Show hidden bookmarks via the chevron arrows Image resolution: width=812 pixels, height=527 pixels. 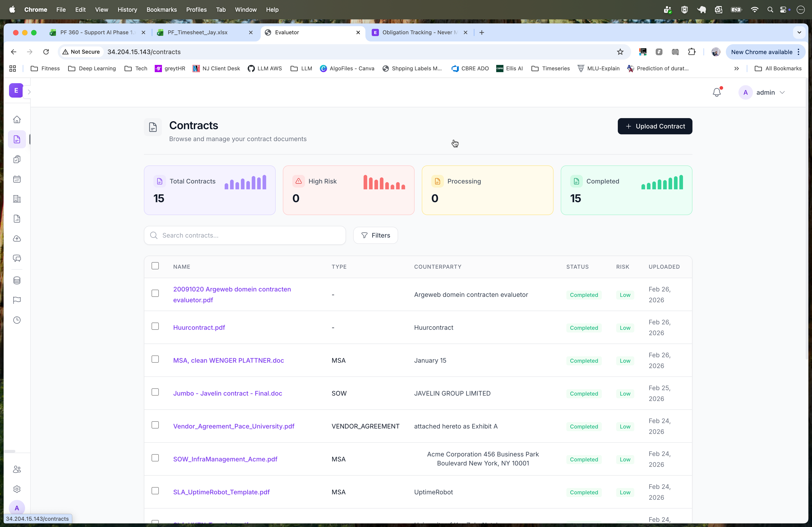point(737,68)
